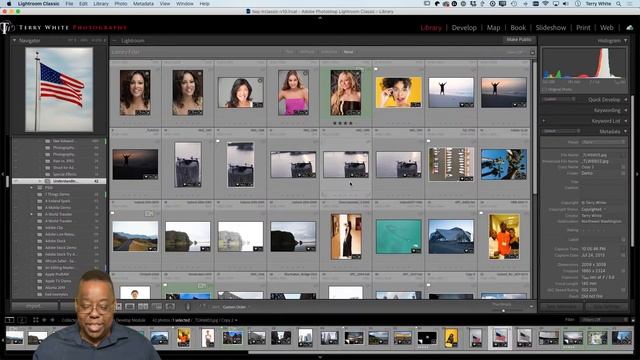
Task: Open the Book module
Action: click(518, 28)
